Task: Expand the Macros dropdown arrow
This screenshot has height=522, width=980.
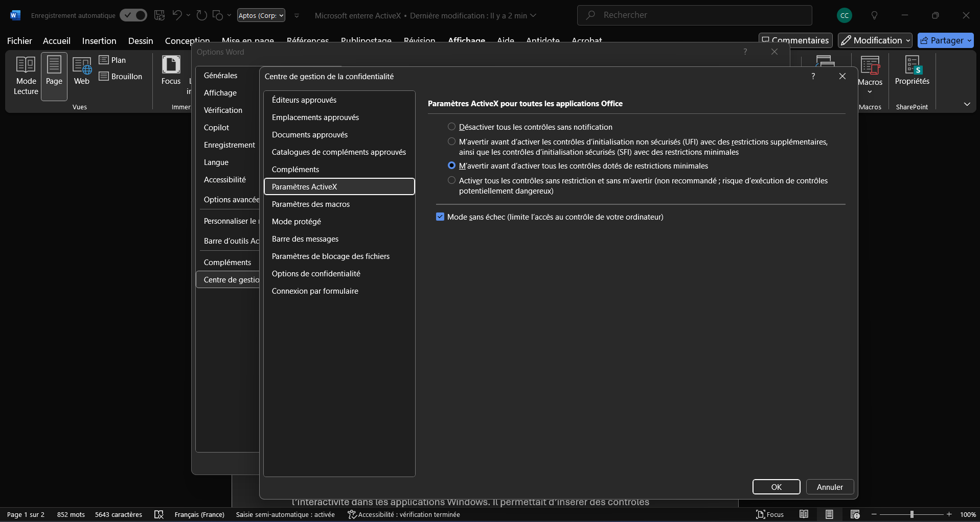Action: (870, 92)
